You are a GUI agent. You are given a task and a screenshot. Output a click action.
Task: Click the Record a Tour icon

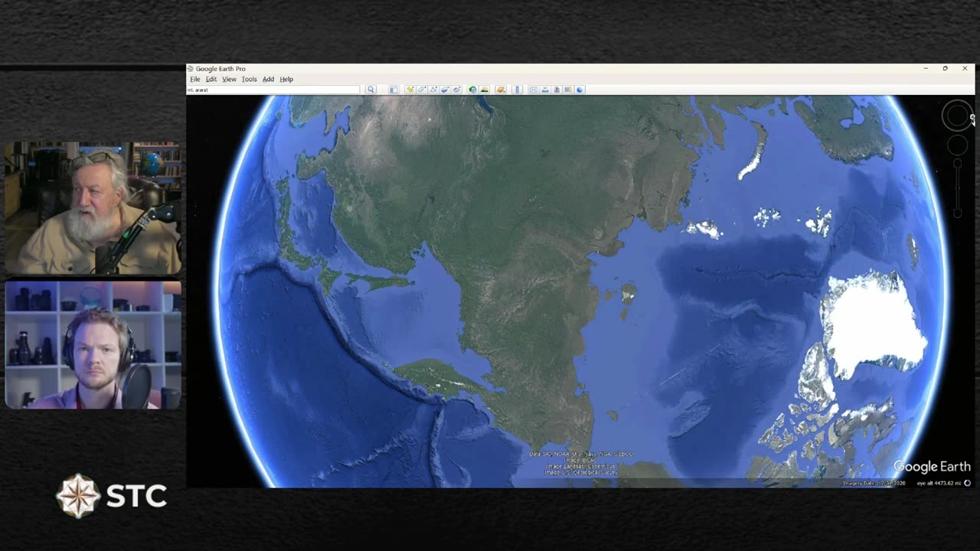click(x=456, y=90)
